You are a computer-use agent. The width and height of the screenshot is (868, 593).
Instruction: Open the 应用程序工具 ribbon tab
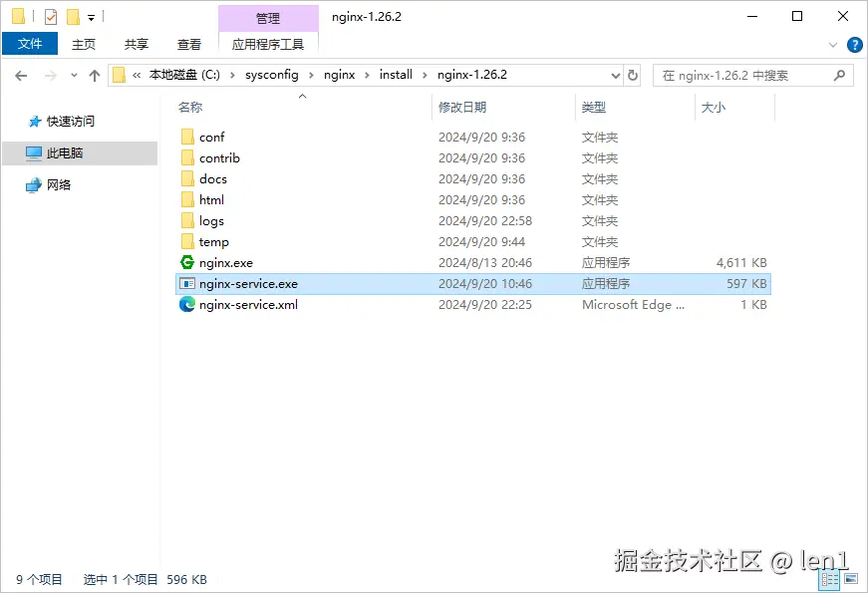click(x=268, y=44)
